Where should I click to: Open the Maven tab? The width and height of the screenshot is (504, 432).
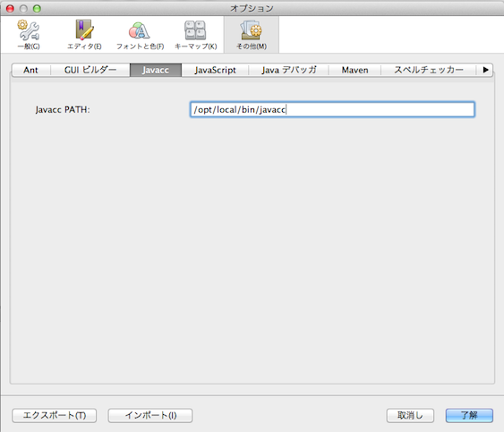(355, 70)
